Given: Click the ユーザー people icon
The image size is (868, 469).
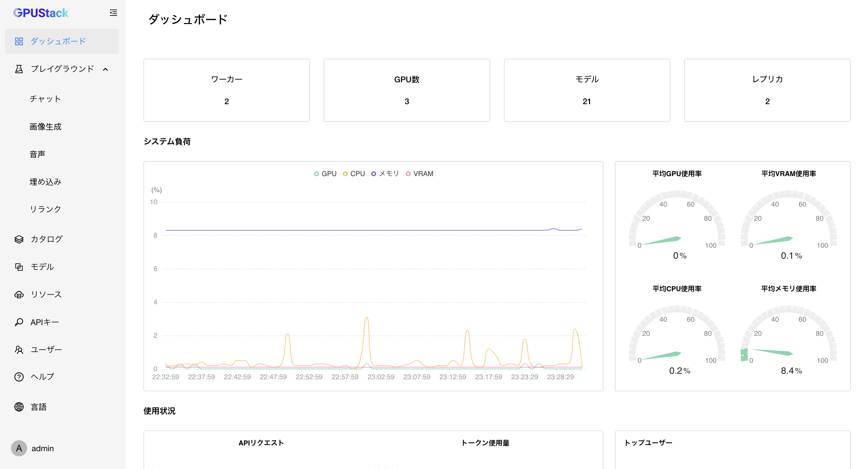Looking at the screenshot, I should (x=19, y=350).
